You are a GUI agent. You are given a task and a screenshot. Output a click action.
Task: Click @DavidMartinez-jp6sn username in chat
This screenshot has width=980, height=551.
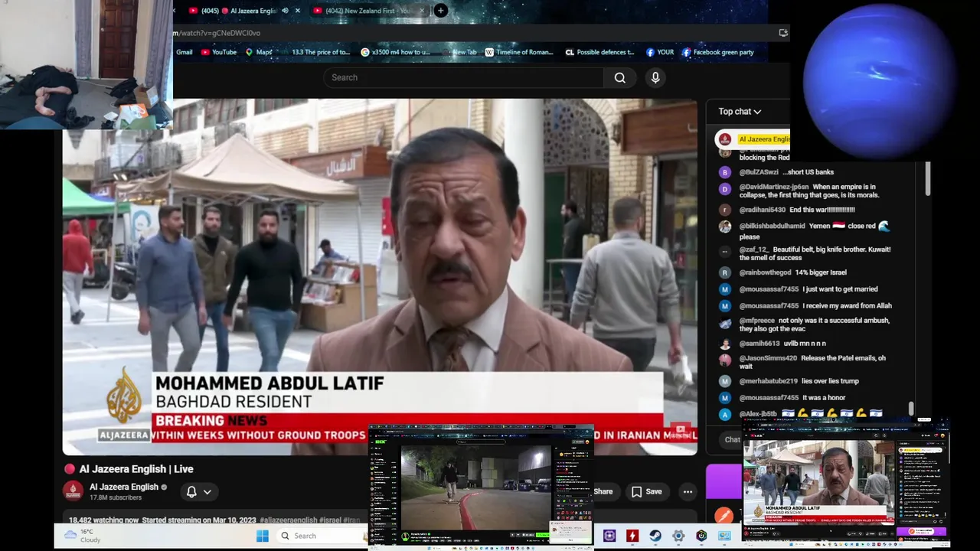tap(774, 187)
